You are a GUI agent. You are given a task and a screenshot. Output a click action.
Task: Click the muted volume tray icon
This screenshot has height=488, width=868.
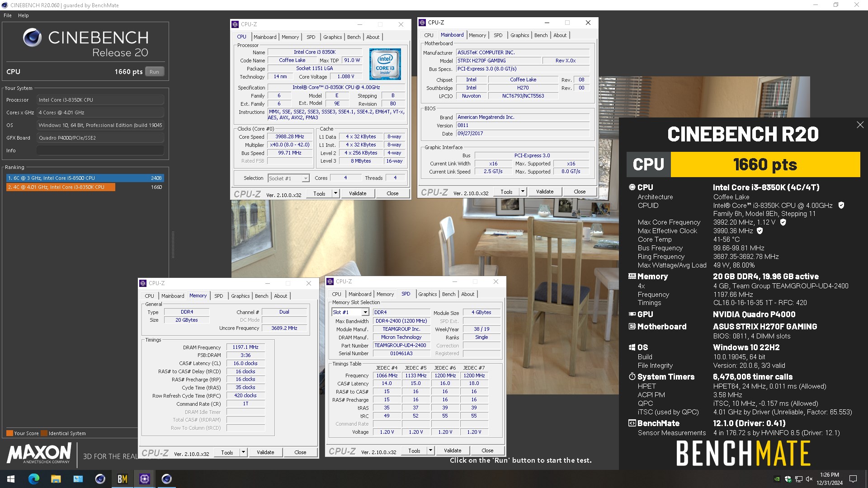pyautogui.click(x=809, y=479)
